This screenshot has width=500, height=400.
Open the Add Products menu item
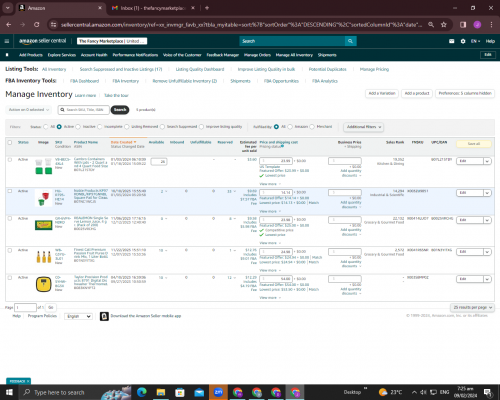tap(31, 55)
